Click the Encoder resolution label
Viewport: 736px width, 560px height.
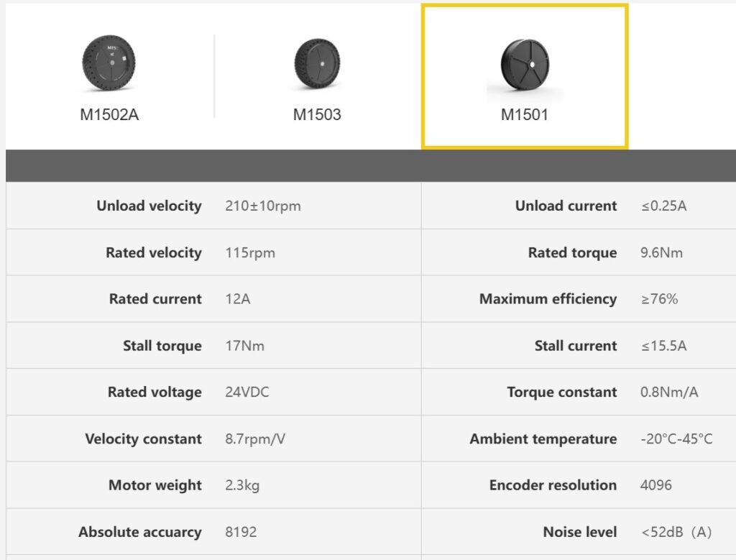(x=553, y=485)
